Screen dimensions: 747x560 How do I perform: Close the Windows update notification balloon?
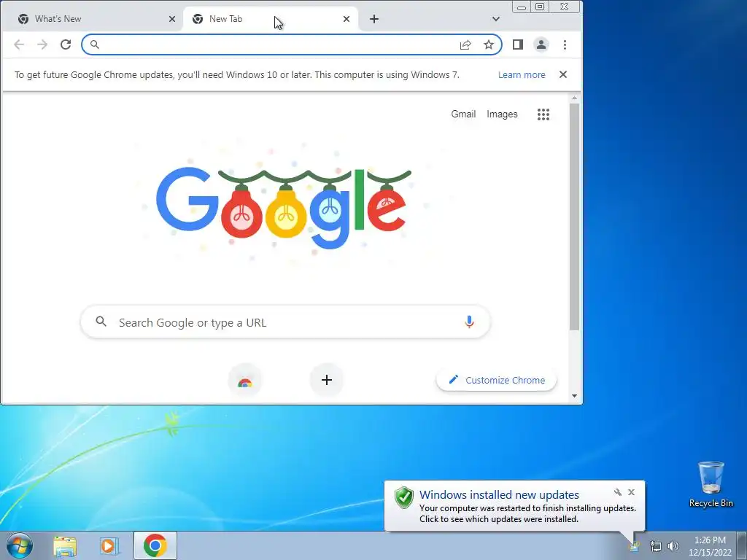[631, 492]
